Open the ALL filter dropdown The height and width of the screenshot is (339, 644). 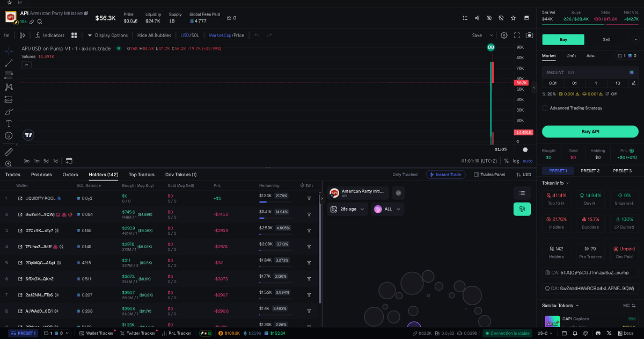tap(389, 209)
